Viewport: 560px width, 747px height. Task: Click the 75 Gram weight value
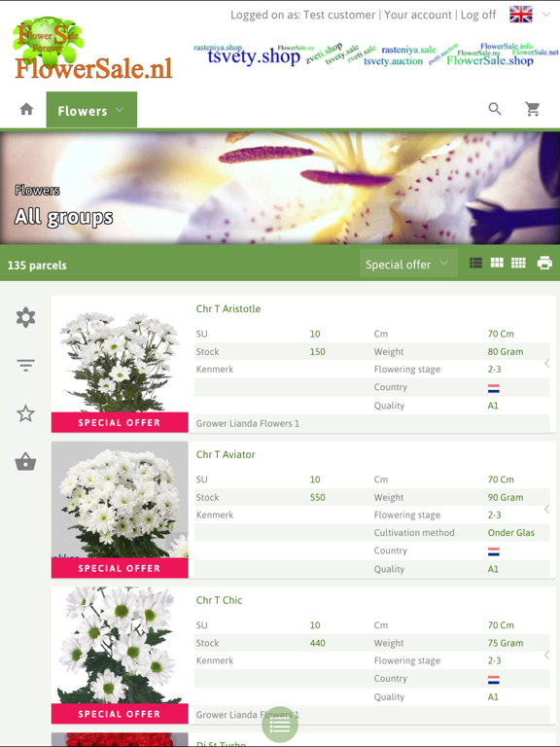506,643
